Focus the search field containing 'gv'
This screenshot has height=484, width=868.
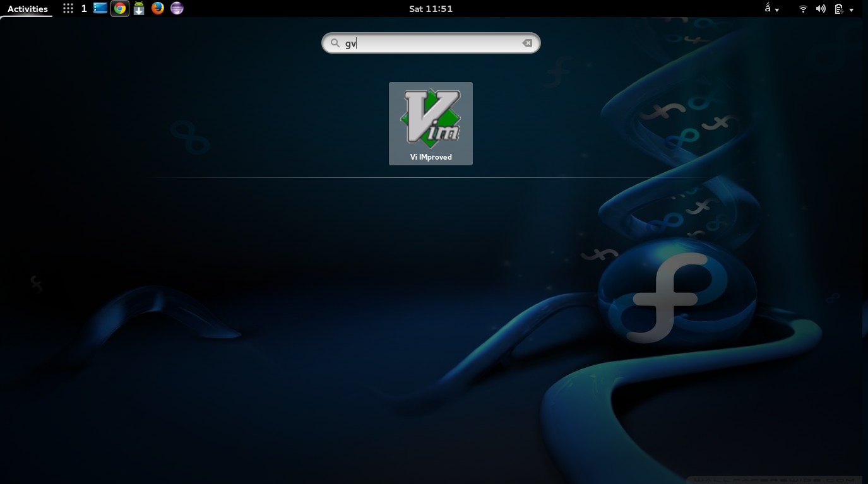[x=431, y=43]
